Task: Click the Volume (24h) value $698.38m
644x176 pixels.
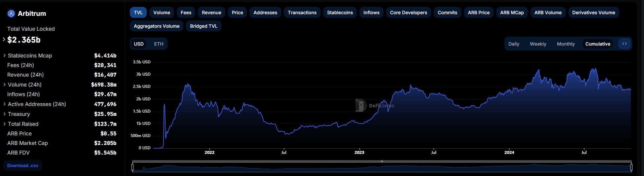Action: 104,85
